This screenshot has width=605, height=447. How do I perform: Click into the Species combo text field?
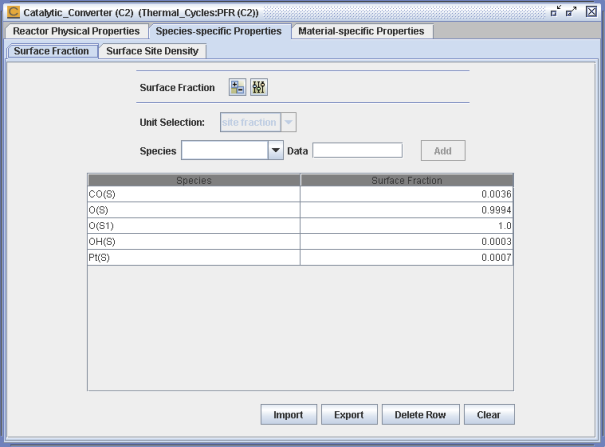[x=225, y=150]
